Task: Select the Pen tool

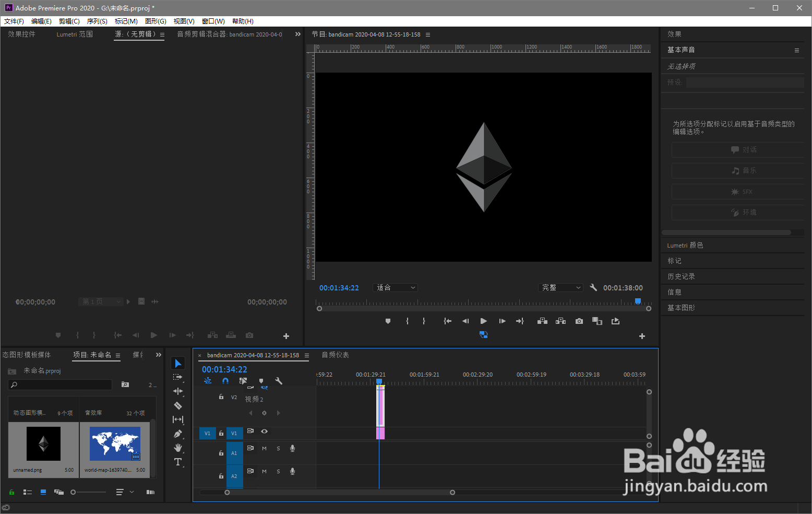Action: pos(178,434)
